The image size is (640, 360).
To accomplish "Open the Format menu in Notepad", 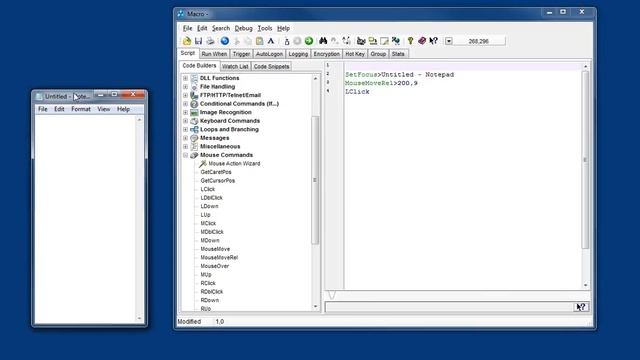I will tap(81, 109).
